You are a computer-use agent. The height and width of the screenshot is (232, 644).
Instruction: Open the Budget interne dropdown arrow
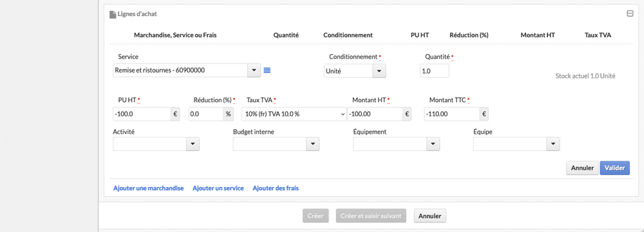pos(313,144)
